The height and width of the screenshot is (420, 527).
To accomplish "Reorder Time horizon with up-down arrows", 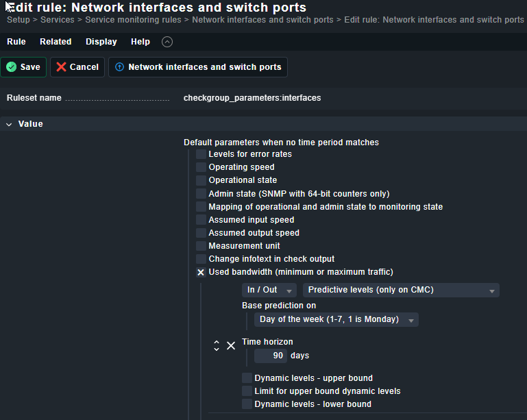I will (x=217, y=345).
